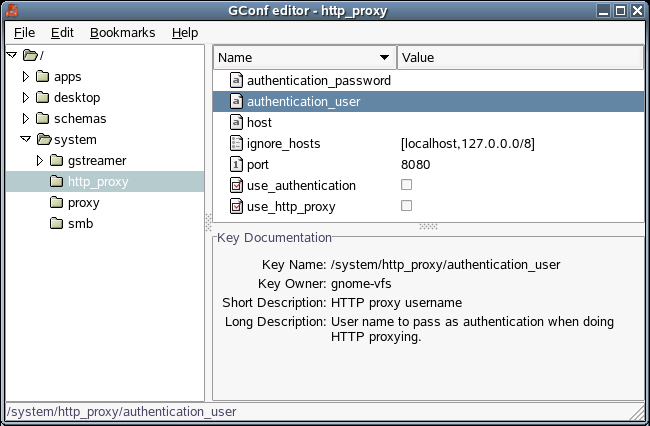This screenshot has height=426, width=650.
Task: Click the ignore_hosts list type icon
Action: [237, 143]
